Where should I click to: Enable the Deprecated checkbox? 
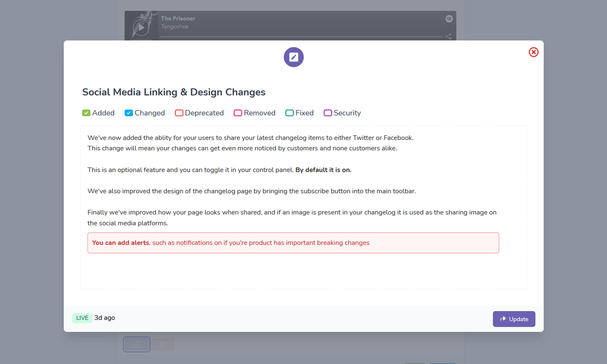point(179,113)
